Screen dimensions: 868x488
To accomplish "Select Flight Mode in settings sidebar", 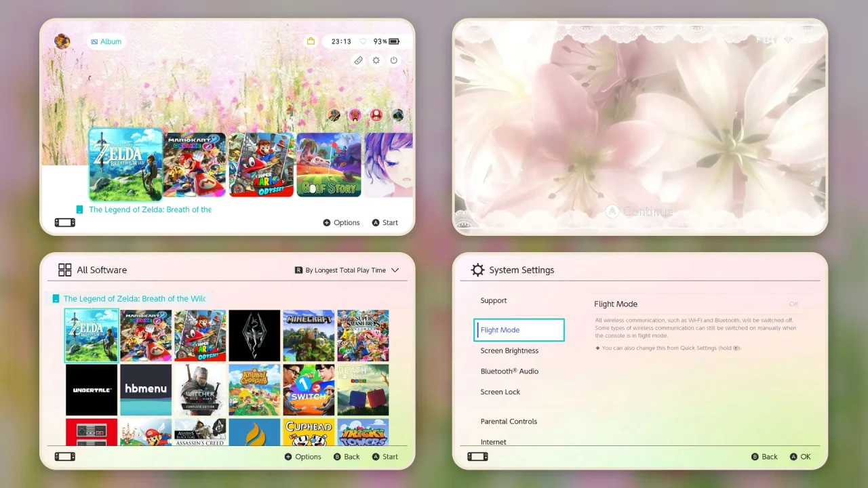I will click(519, 330).
